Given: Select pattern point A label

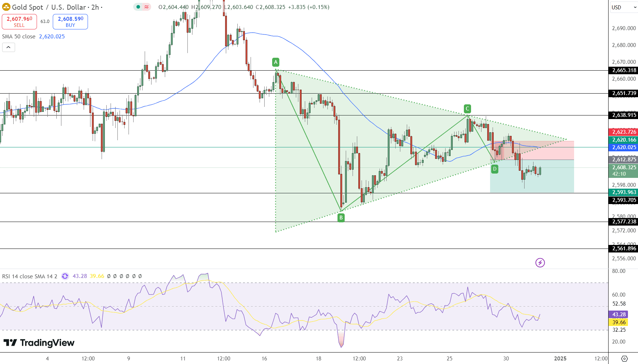Looking at the screenshot, I should 275,62.
